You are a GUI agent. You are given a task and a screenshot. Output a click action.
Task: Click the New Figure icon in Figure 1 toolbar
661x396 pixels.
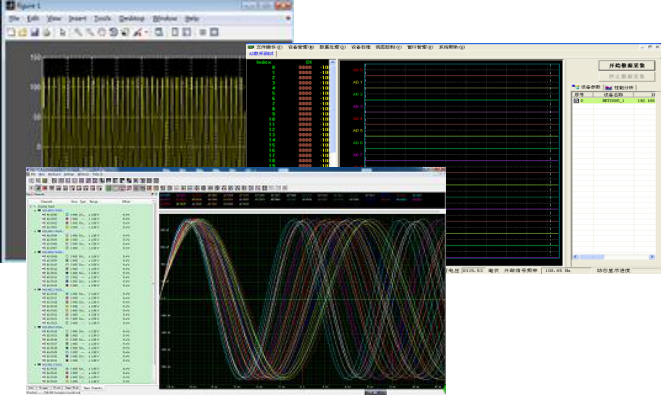pos(11,32)
